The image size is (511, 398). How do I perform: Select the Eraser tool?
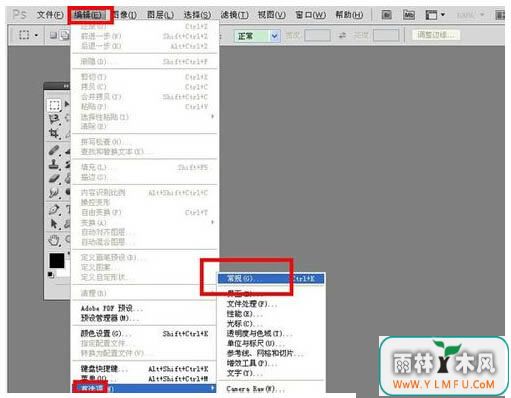click(54, 179)
